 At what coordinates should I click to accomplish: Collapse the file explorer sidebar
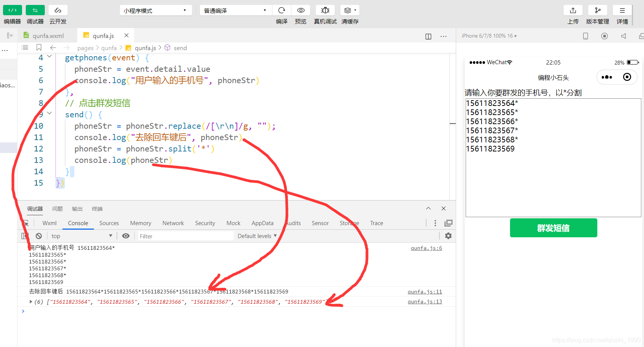tap(10, 35)
